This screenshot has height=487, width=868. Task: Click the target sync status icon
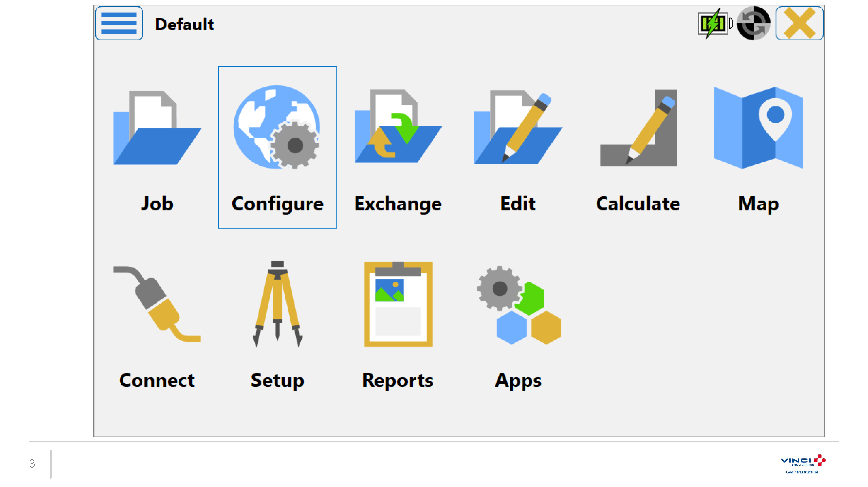click(x=754, y=23)
